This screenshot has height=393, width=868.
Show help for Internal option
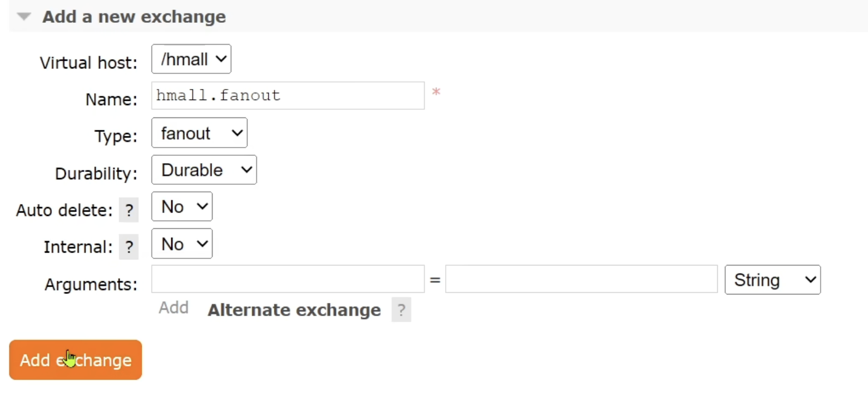click(x=129, y=247)
